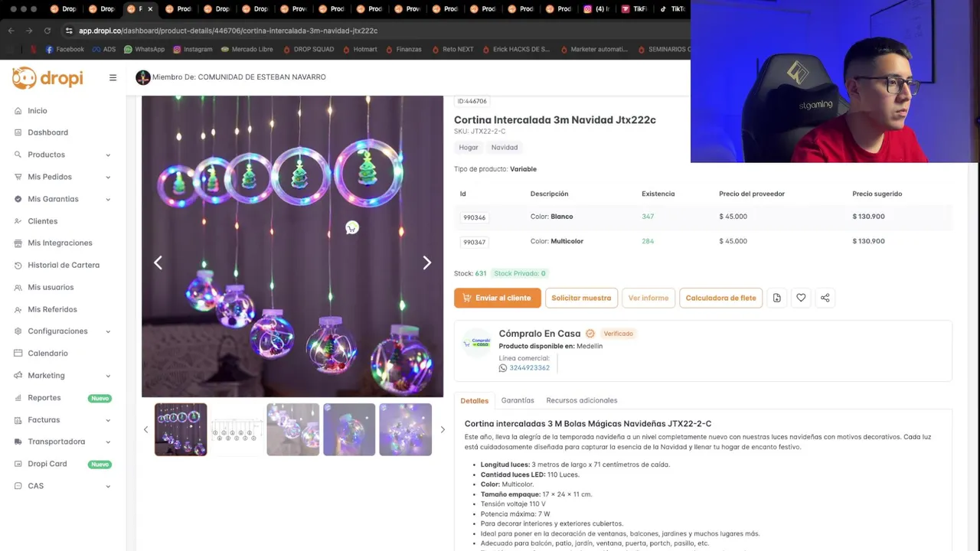Click Solicitar muestra button
Image resolution: width=980 pixels, height=551 pixels.
(x=581, y=298)
